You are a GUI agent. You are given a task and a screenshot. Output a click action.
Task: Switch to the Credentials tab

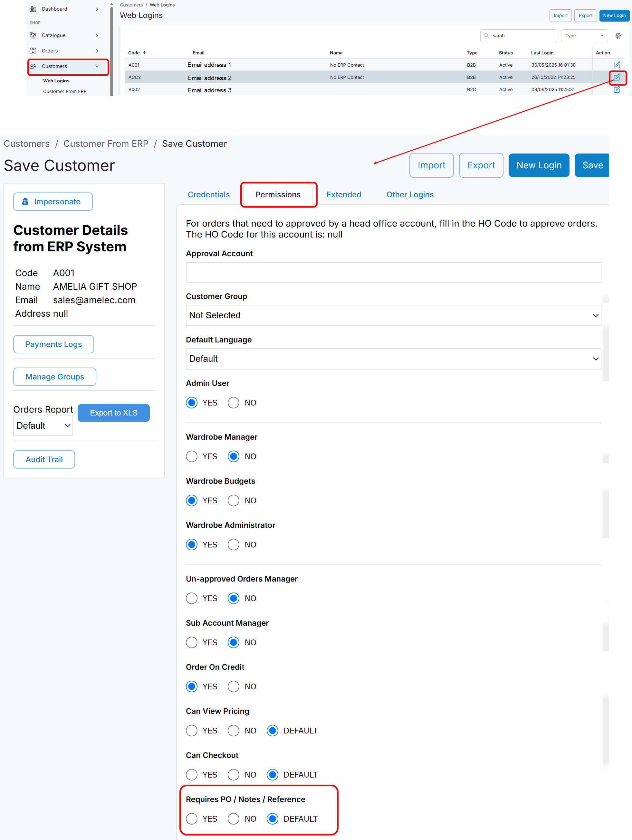click(209, 194)
